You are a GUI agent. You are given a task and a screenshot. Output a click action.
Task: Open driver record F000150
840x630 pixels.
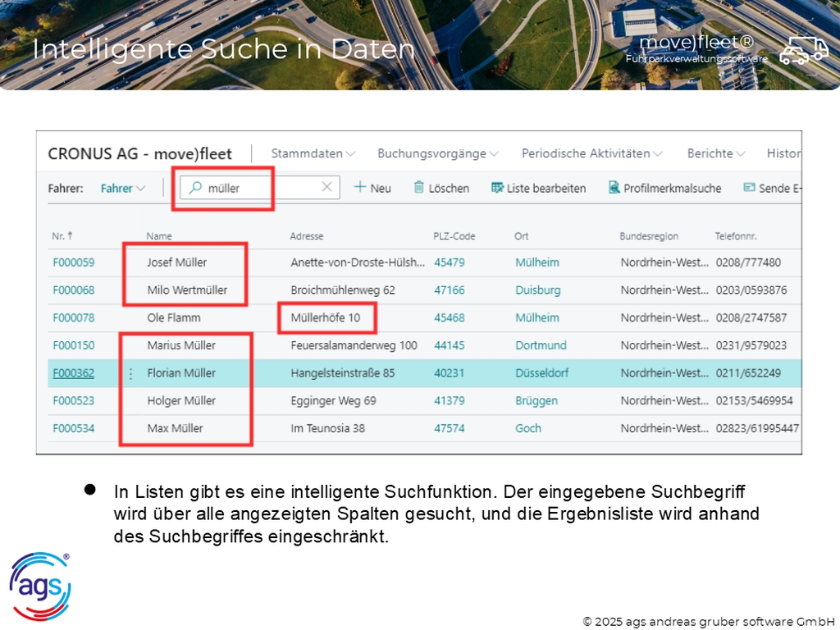(73, 345)
